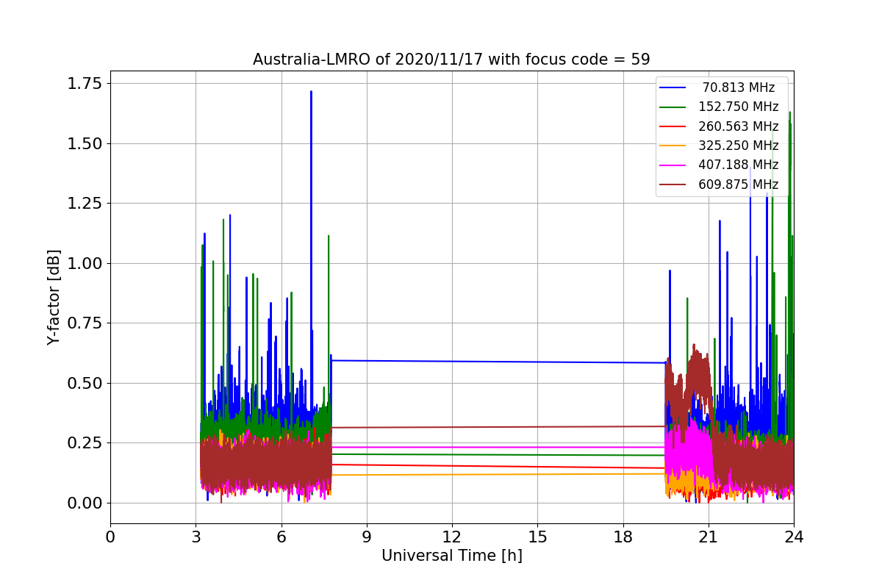
Task: Click the 24 tick on the time axis
Action: point(794,537)
